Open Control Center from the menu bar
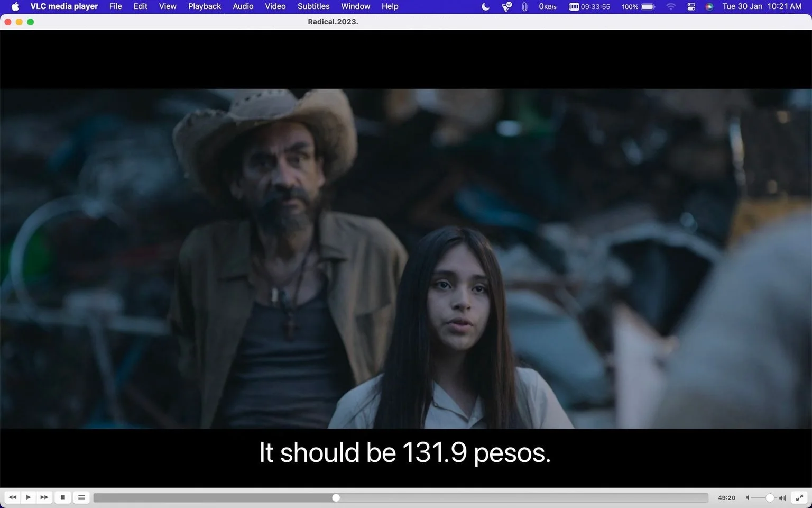Image resolution: width=812 pixels, height=508 pixels. [691, 6]
